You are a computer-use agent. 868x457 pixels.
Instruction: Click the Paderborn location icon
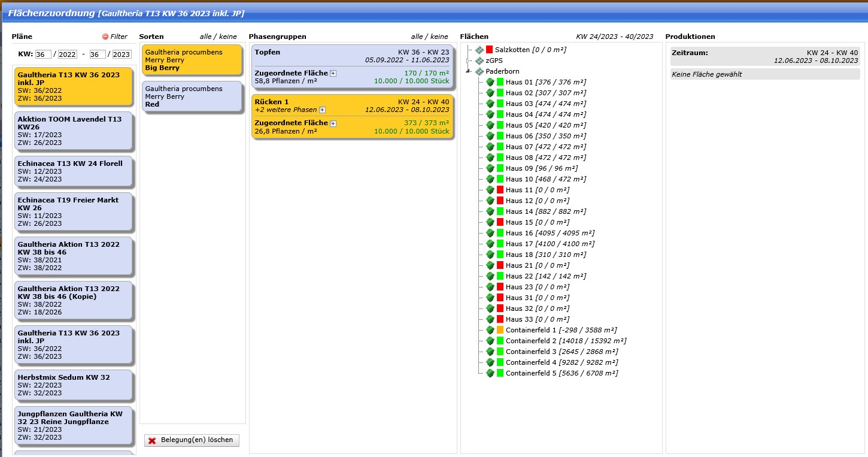(x=479, y=71)
